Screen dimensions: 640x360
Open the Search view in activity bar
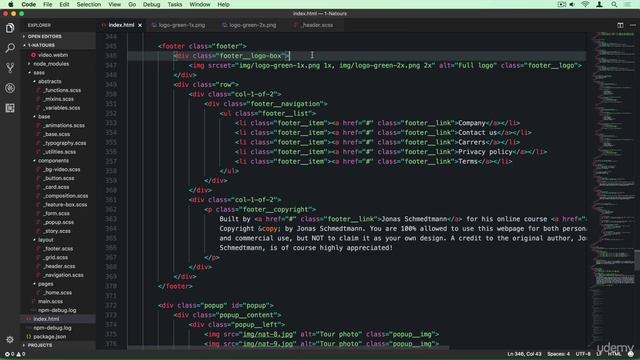10,48
